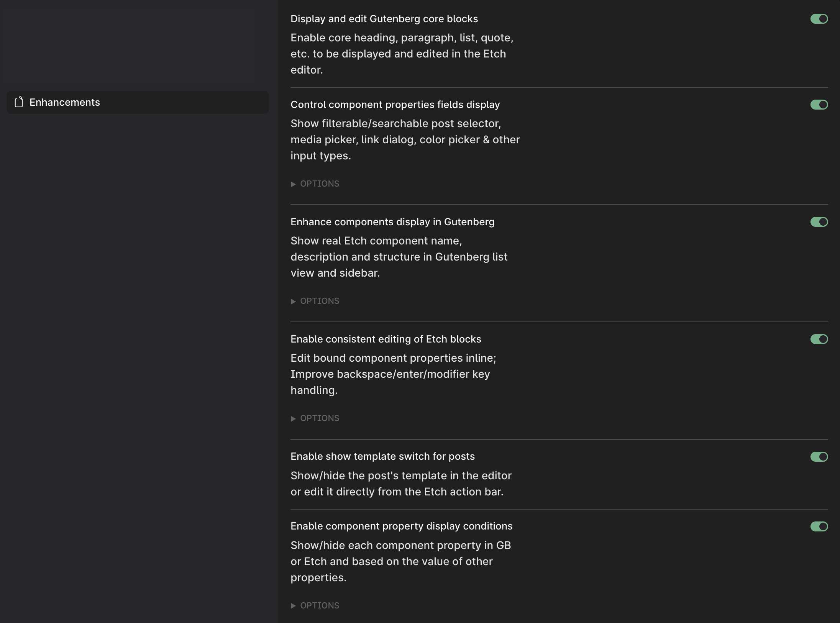This screenshot has width=840, height=623.
Task: Select the Enhancements menu item label
Action: pos(65,102)
